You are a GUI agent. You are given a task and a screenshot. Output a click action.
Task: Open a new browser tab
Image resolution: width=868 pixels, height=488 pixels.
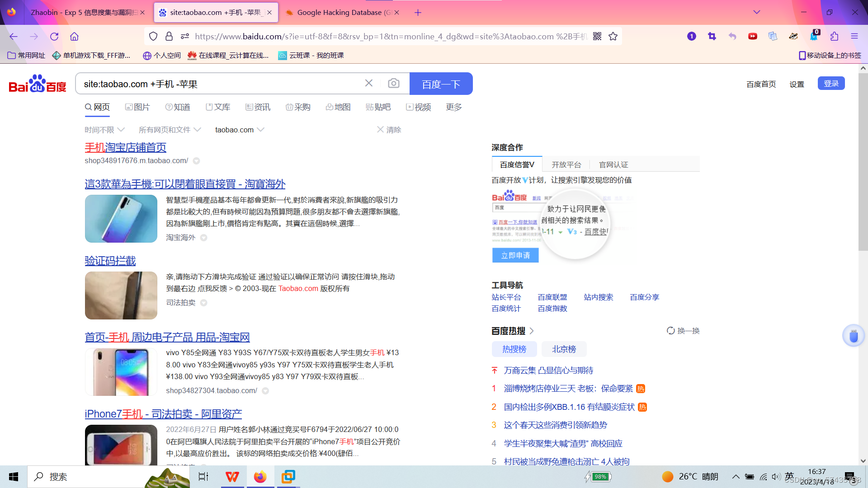[x=418, y=13]
